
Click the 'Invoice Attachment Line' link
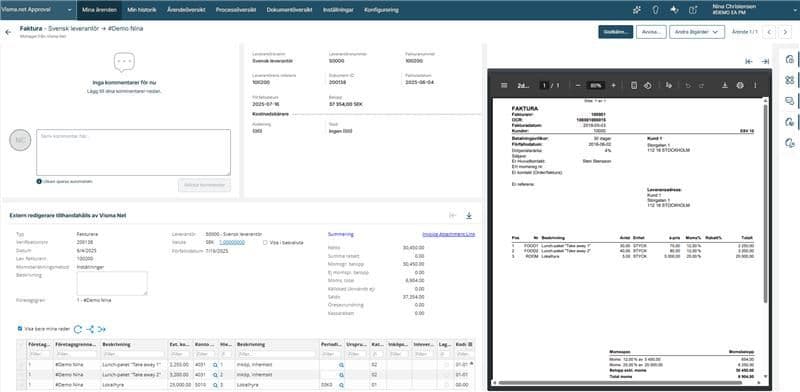(448, 234)
